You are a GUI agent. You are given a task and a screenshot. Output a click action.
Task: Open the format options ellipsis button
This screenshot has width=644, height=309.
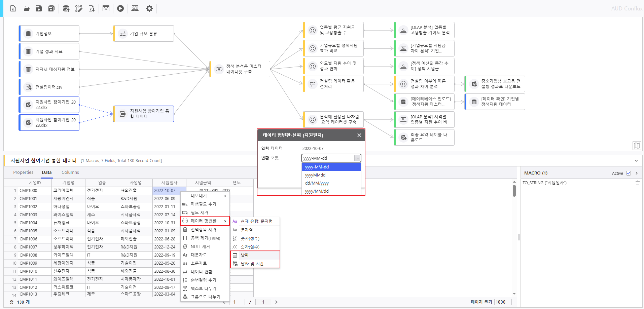pyautogui.click(x=357, y=158)
